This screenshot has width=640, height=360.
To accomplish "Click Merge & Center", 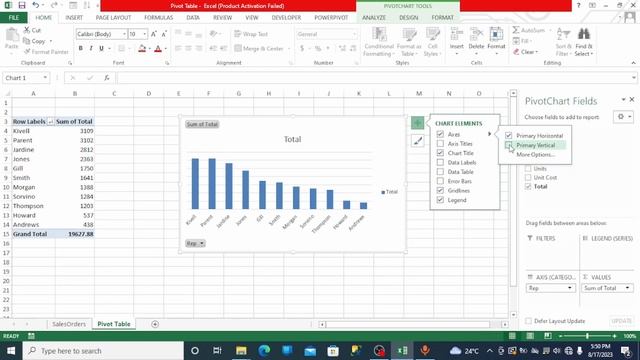I will tap(260, 49).
